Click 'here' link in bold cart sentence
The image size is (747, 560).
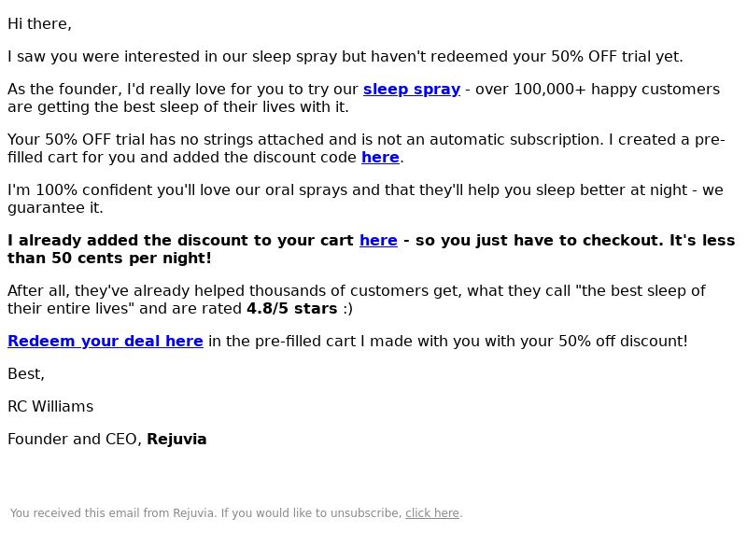pos(378,240)
